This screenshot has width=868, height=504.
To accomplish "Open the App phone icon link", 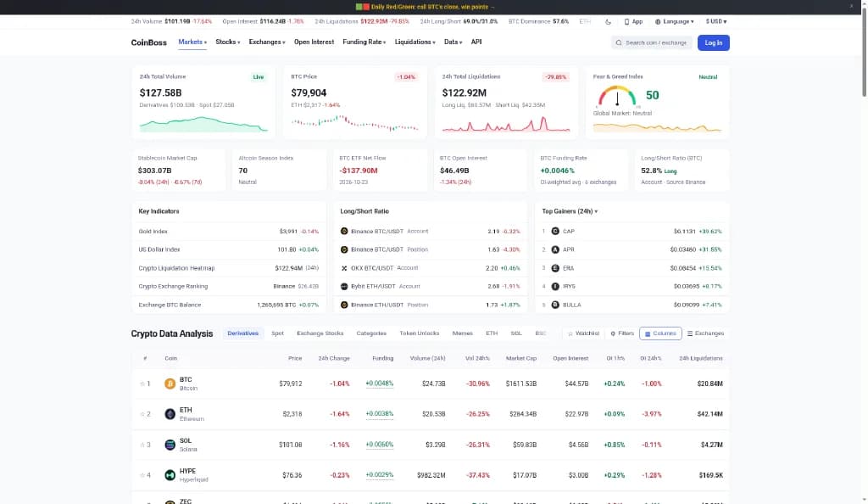I will [626, 21].
